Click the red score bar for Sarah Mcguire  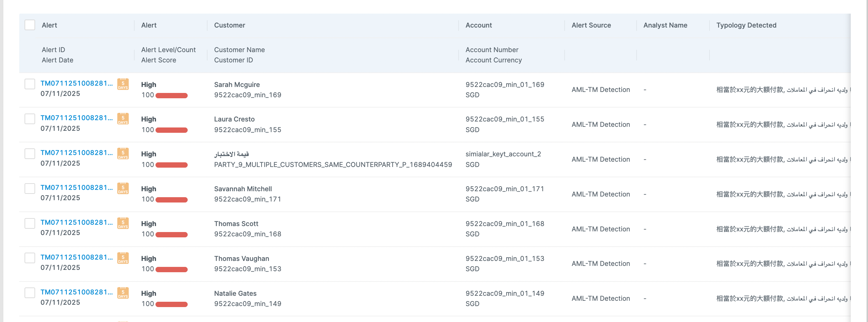[x=171, y=96]
